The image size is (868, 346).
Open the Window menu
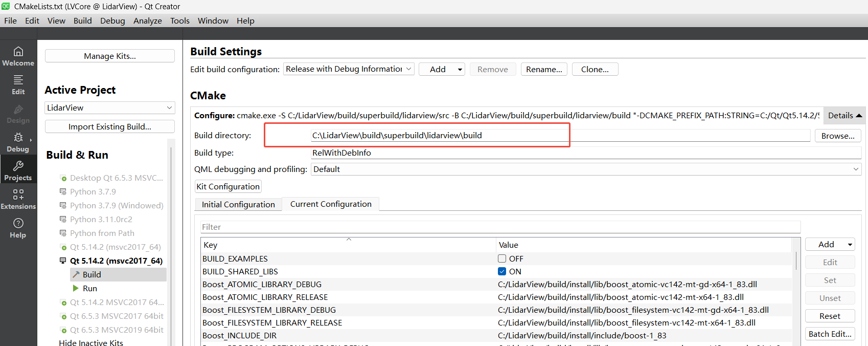(213, 20)
